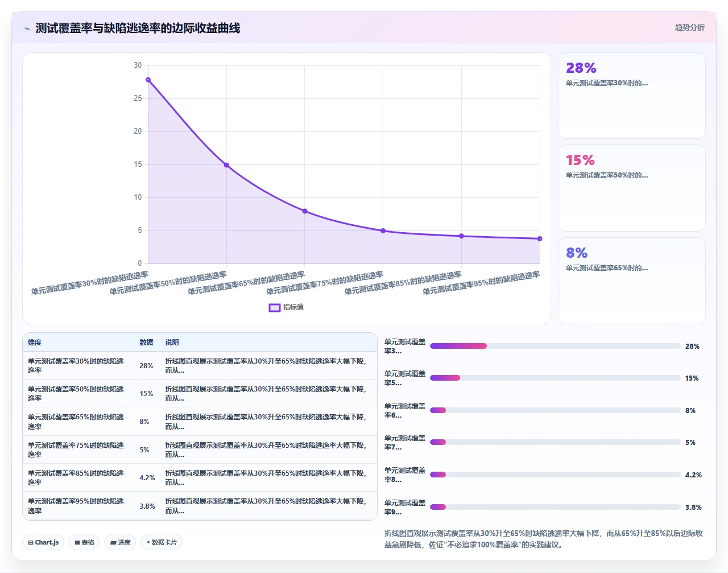Click the chart data point at 8

pos(305,211)
